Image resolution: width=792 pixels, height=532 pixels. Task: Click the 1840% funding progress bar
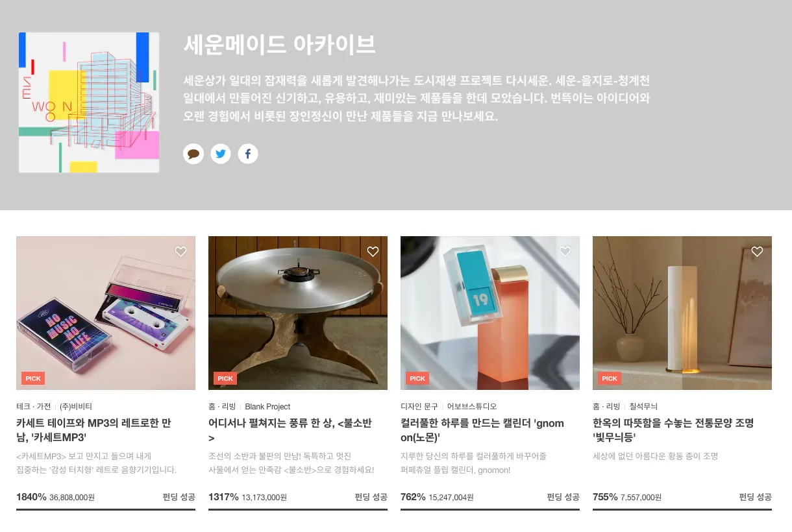[x=106, y=509]
